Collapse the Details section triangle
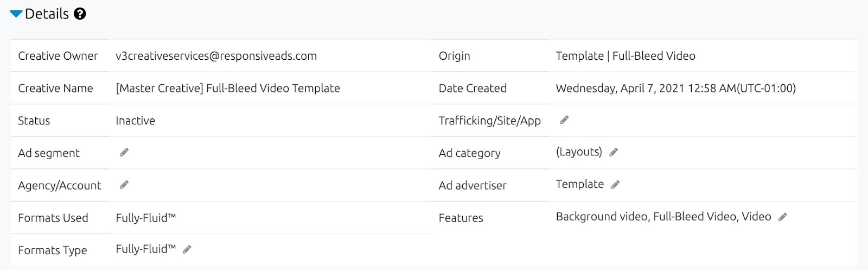Screen dimensions: 868x270 click(16, 14)
